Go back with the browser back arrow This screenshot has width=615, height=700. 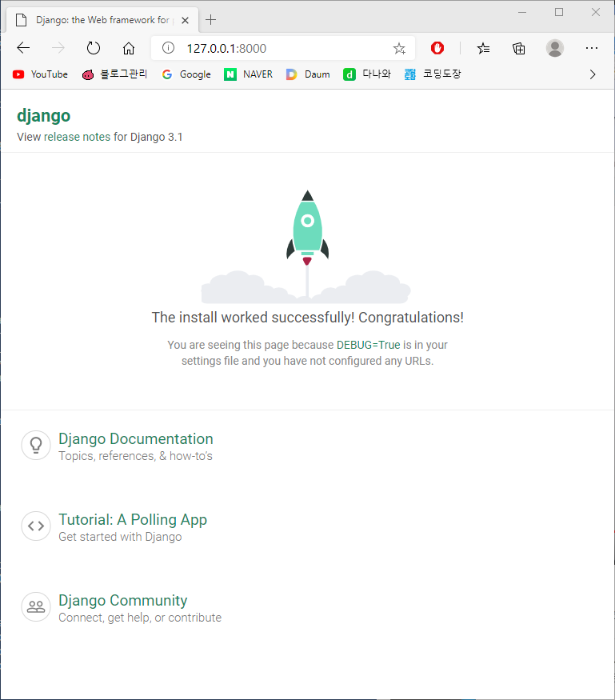click(x=23, y=48)
